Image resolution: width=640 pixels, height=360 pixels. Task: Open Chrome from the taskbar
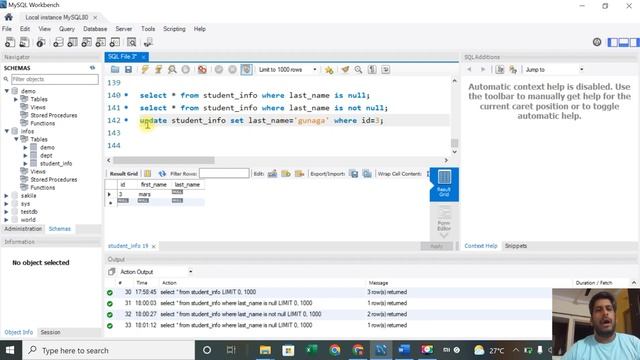click(x=335, y=350)
